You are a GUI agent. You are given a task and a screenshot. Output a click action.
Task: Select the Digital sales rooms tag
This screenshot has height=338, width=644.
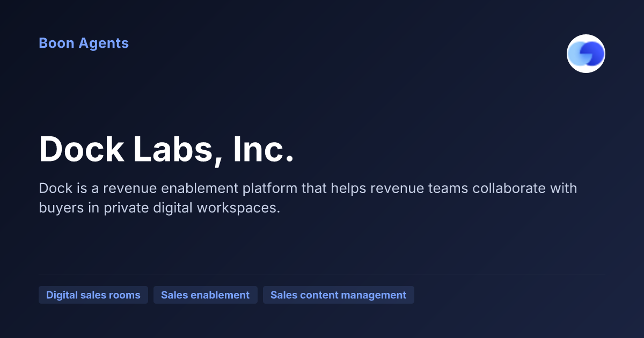click(93, 295)
